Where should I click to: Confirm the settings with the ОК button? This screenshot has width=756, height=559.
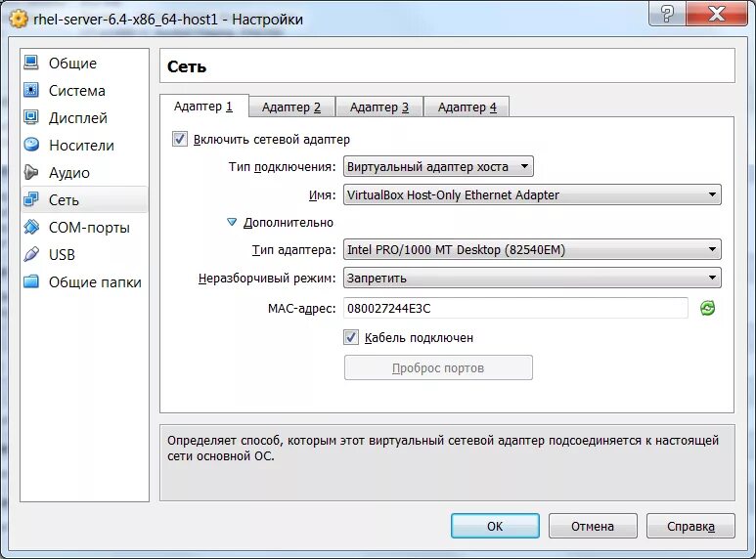(495, 526)
